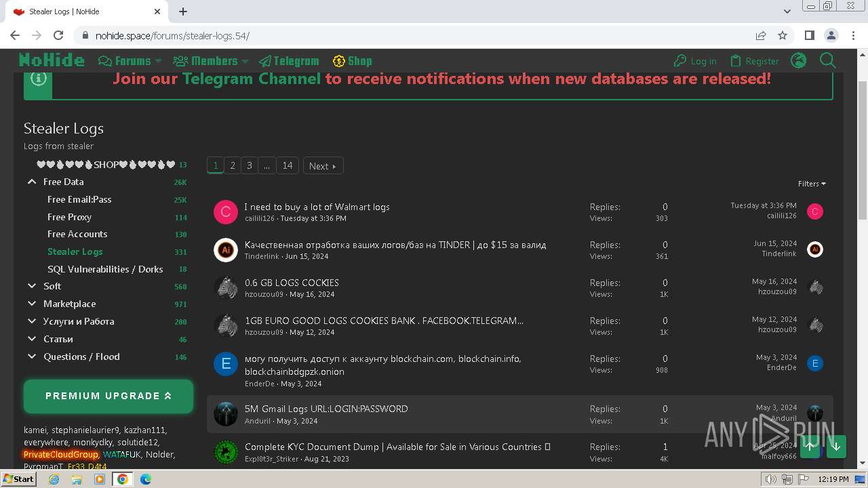The height and width of the screenshot is (488, 868).
Task: Open the language globe icon in header
Action: [x=799, y=61]
